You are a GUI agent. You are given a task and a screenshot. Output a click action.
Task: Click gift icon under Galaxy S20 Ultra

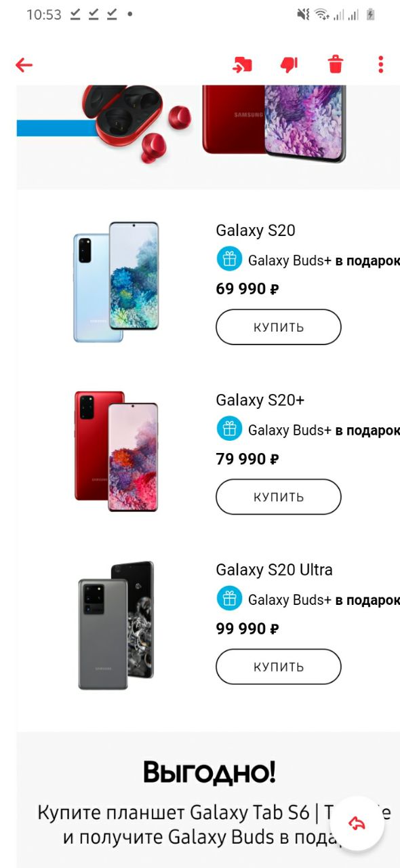coord(229,599)
